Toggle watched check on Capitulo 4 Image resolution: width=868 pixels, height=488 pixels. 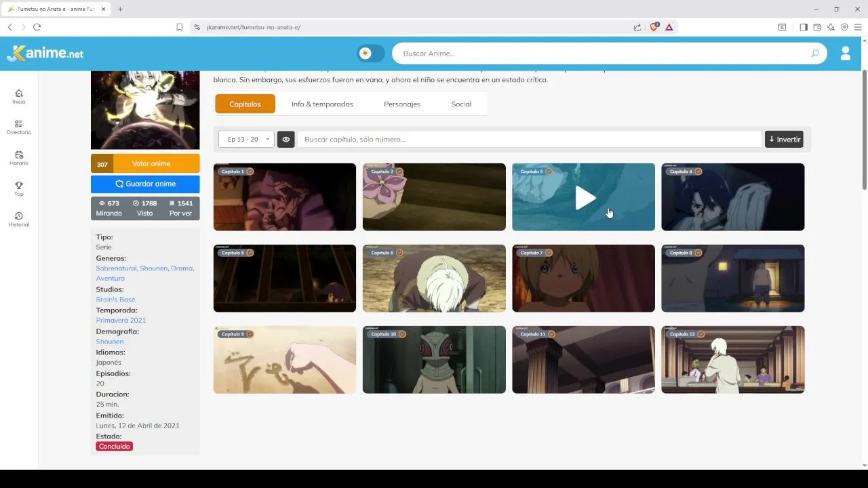698,171
